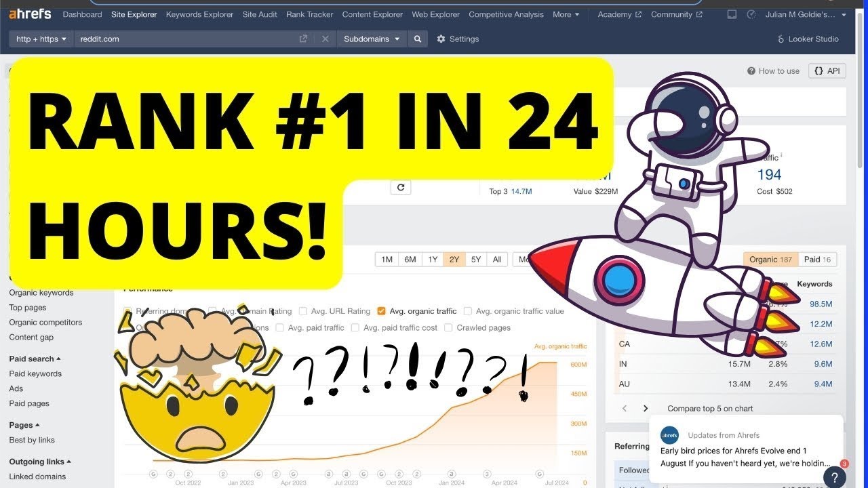Enable Avg. paid traffic cost checkbox

click(355, 327)
